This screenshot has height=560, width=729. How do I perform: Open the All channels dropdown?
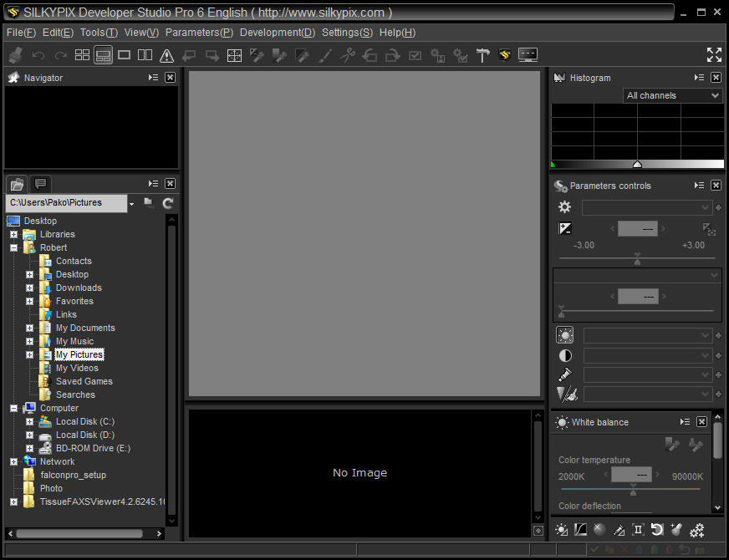coord(673,95)
